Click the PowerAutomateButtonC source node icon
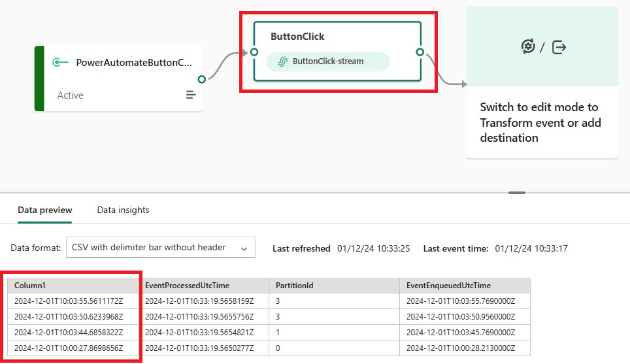The height and width of the screenshot is (364, 630). coord(60,62)
